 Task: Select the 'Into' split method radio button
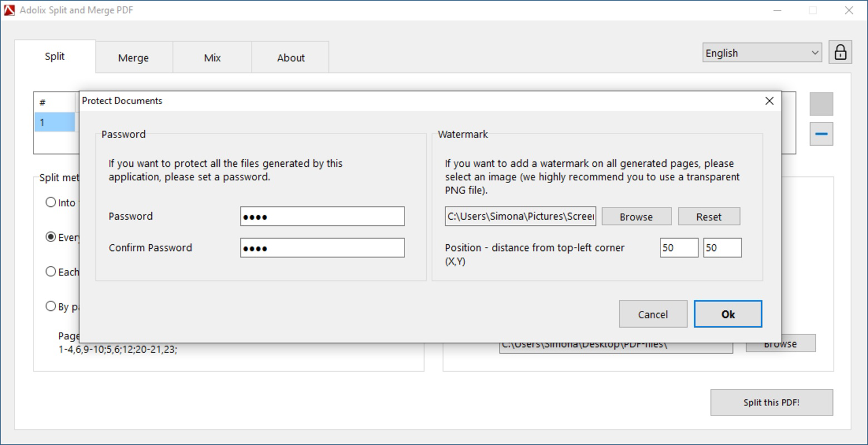51,202
